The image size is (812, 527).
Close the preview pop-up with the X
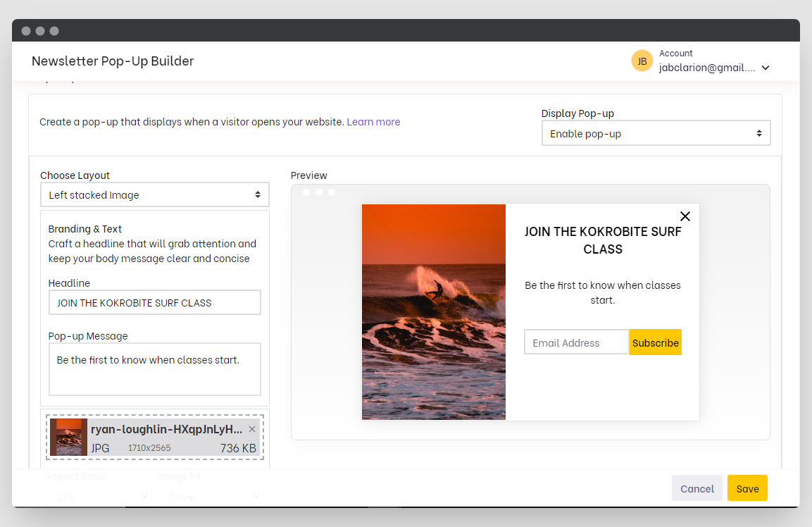coord(685,216)
